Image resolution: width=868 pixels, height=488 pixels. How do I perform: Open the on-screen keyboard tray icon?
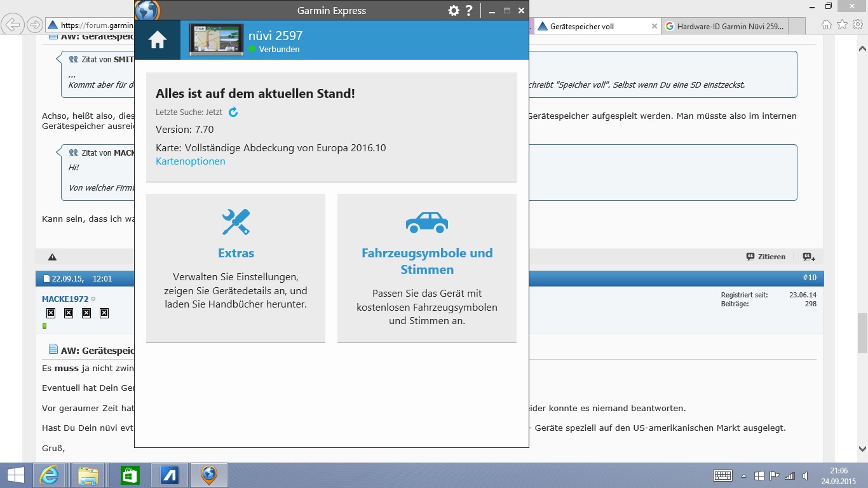click(x=722, y=475)
